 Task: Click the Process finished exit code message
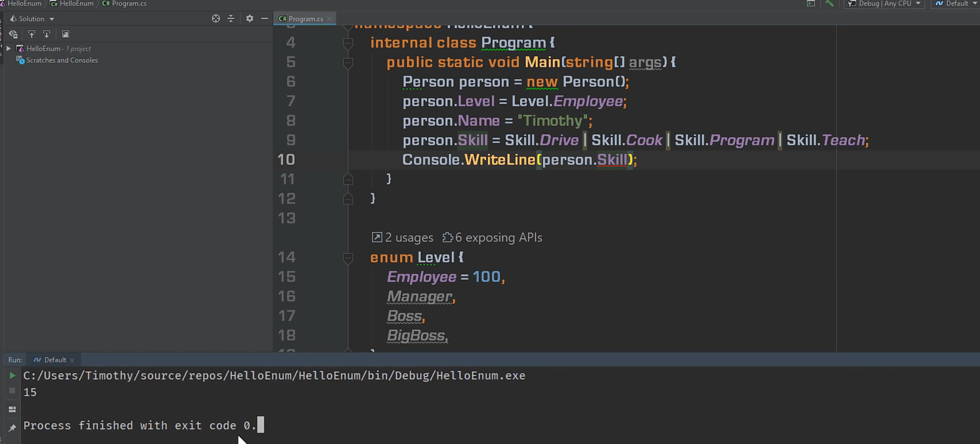(140, 426)
